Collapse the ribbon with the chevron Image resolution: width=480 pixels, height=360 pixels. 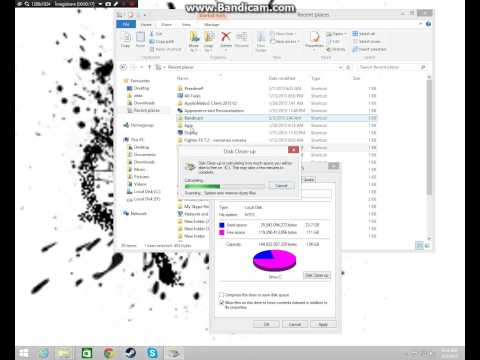(x=420, y=24)
